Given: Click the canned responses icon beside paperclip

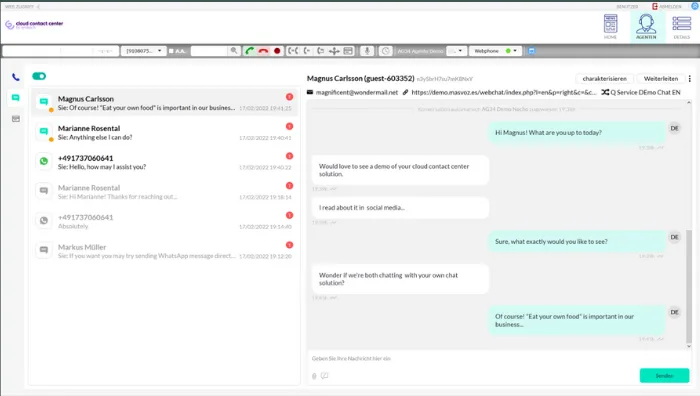Looking at the screenshot, I should tap(325, 376).
